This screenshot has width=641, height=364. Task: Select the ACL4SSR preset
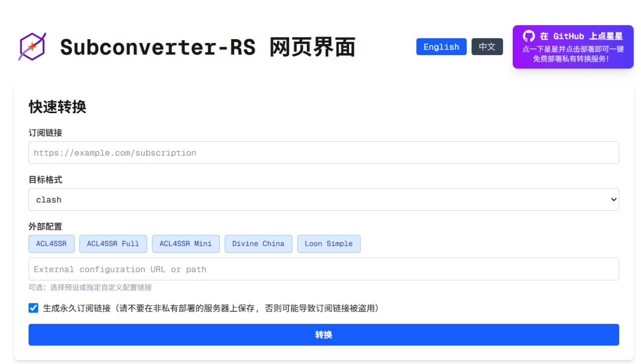(51, 244)
